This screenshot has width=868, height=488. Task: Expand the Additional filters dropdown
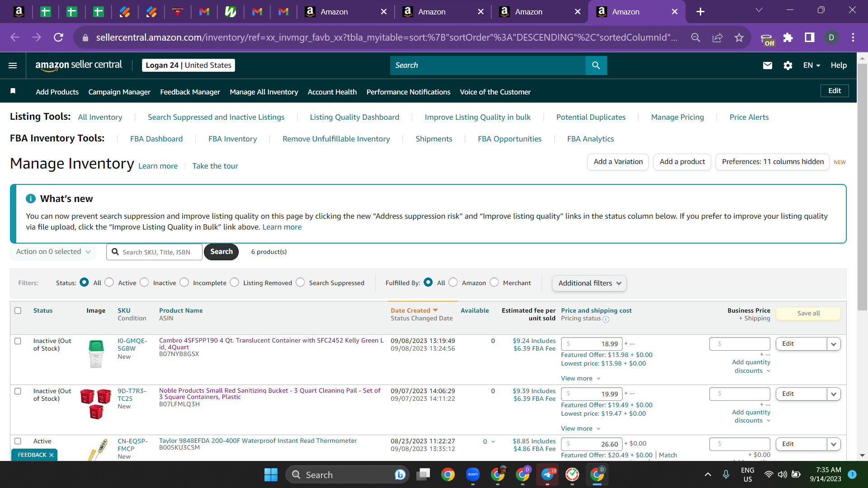[x=590, y=283]
